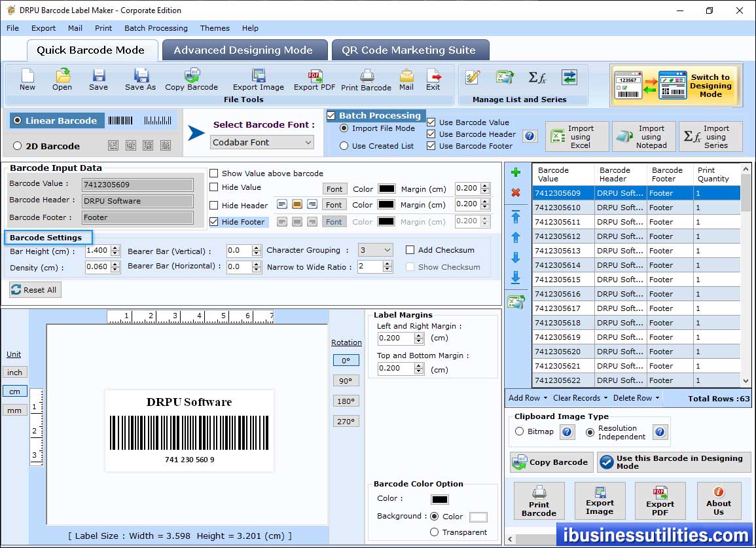This screenshot has height=548, width=756.
Task: Select the Linear Barcode radio button
Action: [18, 120]
